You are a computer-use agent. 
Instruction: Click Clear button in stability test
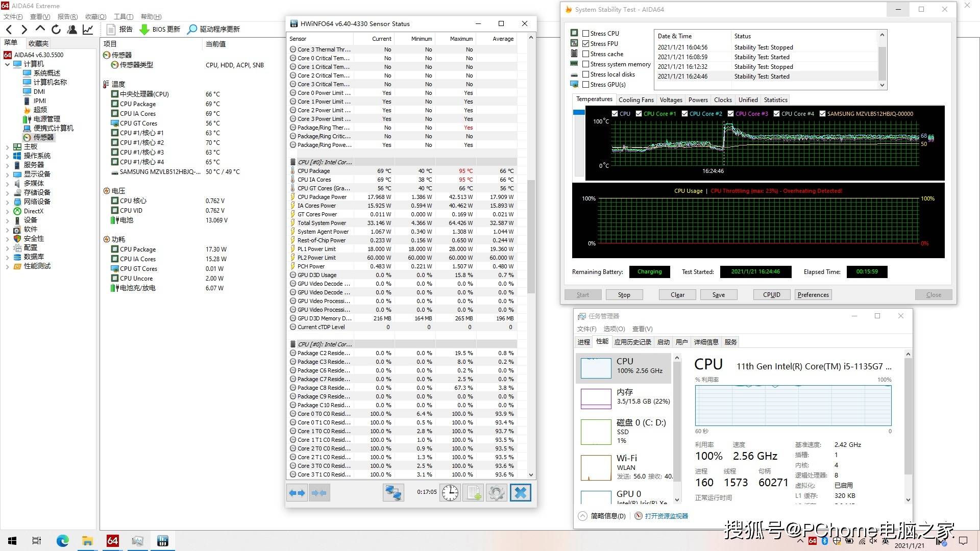click(677, 295)
